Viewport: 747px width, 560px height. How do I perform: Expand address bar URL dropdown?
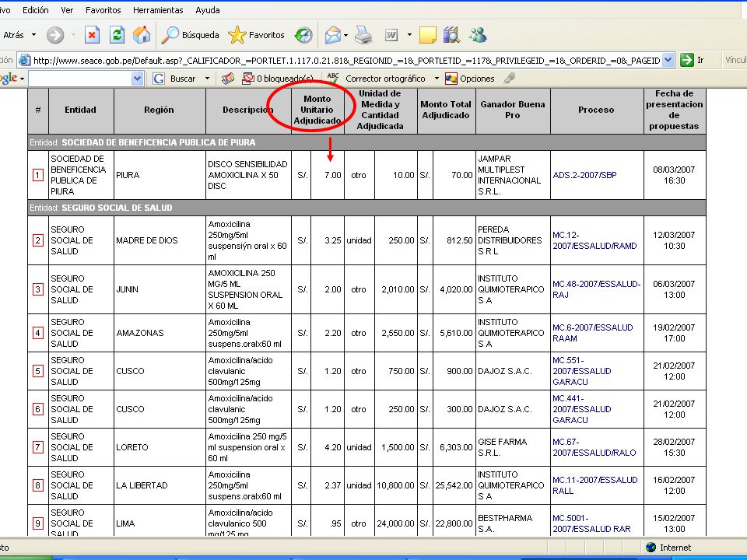pyautogui.click(x=668, y=60)
